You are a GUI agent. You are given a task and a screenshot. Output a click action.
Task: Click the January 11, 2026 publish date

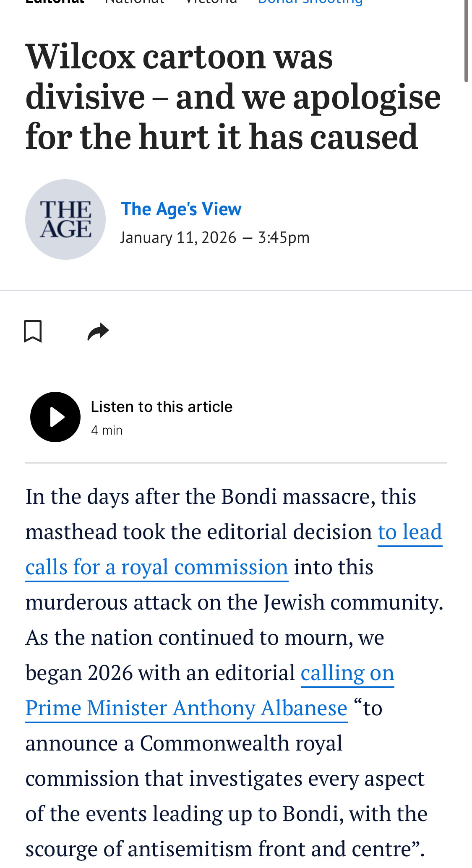click(178, 238)
